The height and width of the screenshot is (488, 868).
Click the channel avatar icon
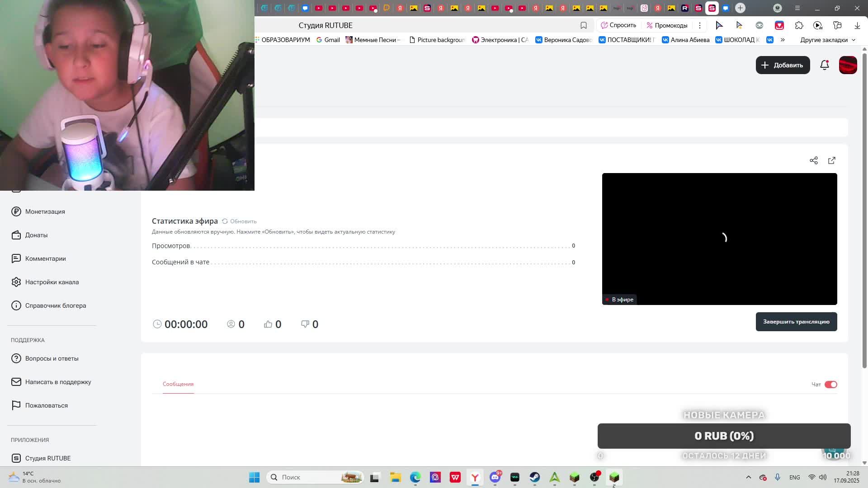click(848, 65)
